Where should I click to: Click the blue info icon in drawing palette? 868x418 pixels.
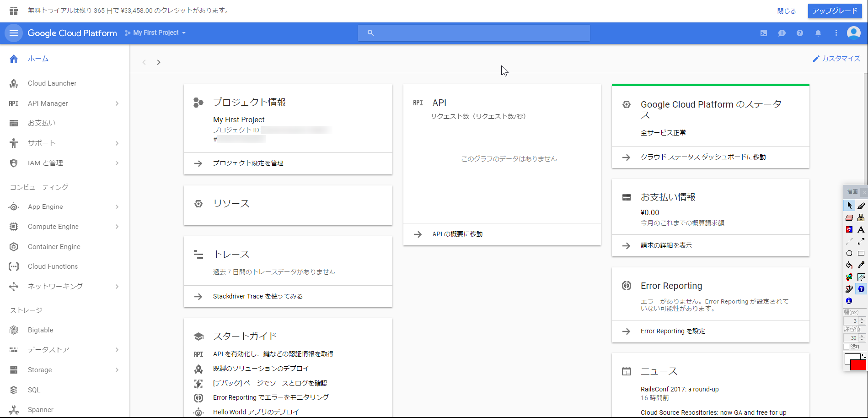coord(849,301)
